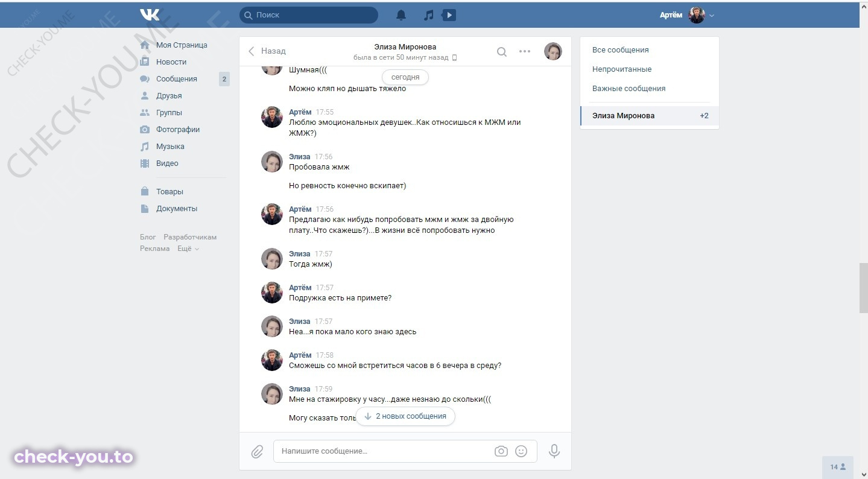Open Видео in sidebar
This screenshot has width=868, height=479.
[x=167, y=163]
